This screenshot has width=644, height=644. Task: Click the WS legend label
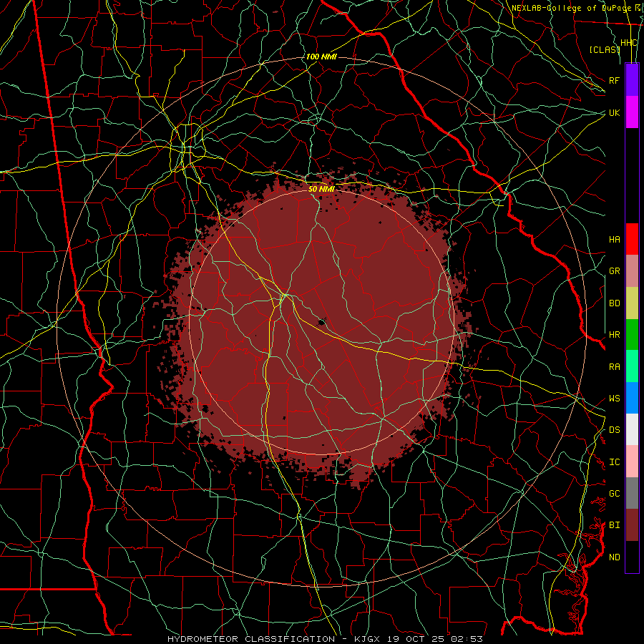click(615, 399)
